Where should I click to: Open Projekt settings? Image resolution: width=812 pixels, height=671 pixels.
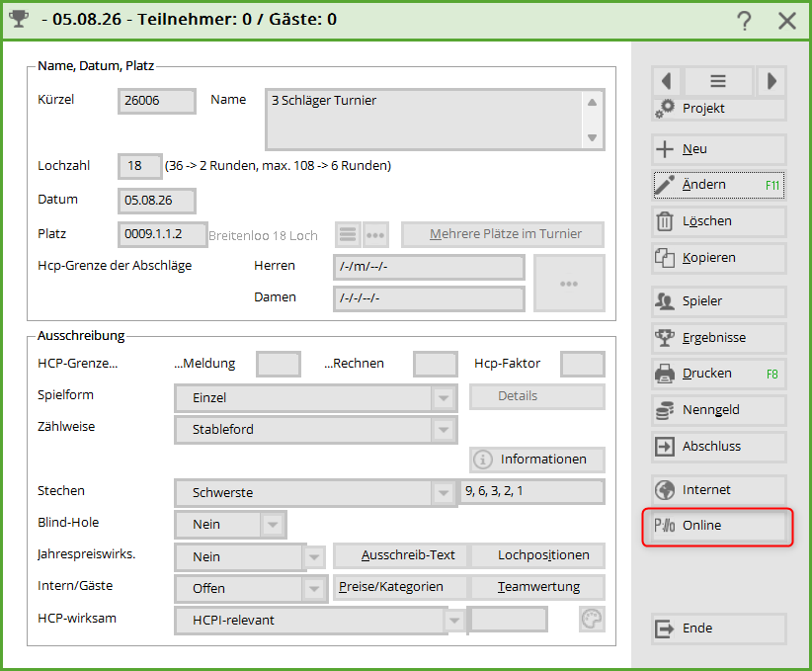[719, 109]
